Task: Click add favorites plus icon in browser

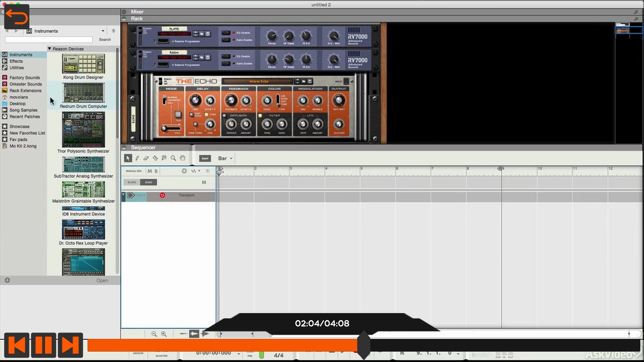Action: (x=7, y=280)
